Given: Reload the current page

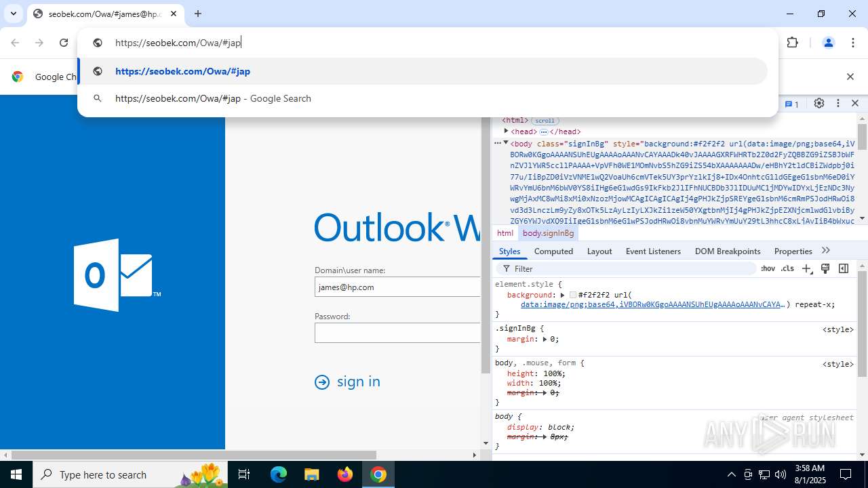Looking at the screenshot, I should 64,43.
